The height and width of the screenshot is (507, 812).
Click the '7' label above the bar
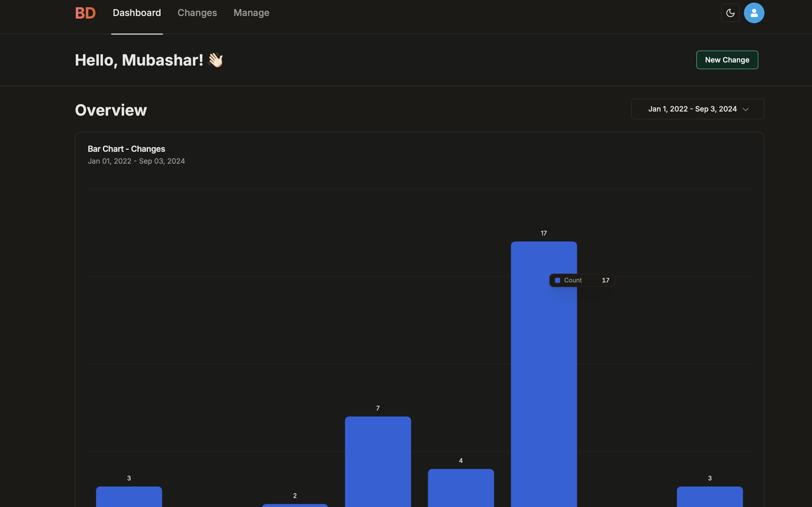[x=378, y=408]
